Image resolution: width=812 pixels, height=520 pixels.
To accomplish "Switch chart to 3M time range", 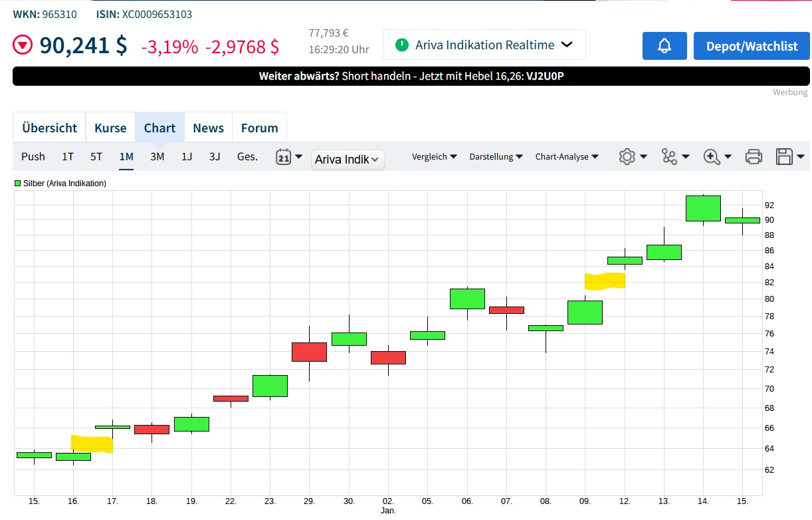I will pos(157,157).
